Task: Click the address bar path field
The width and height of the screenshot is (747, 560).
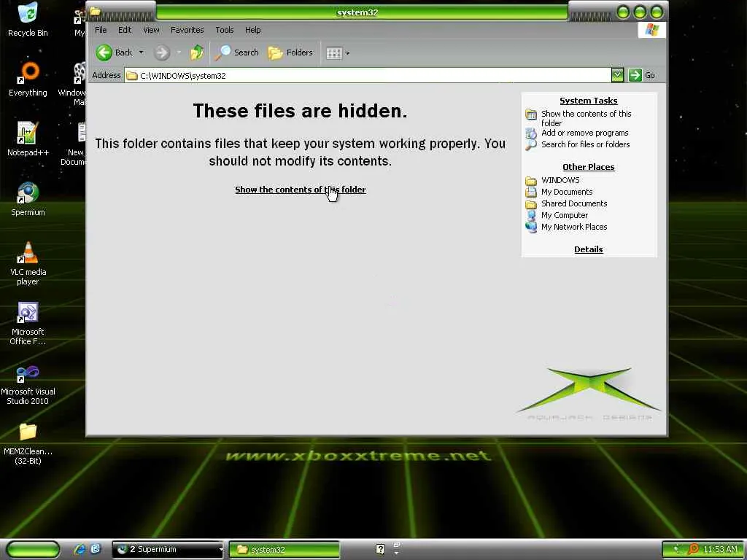Action: [x=368, y=75]
